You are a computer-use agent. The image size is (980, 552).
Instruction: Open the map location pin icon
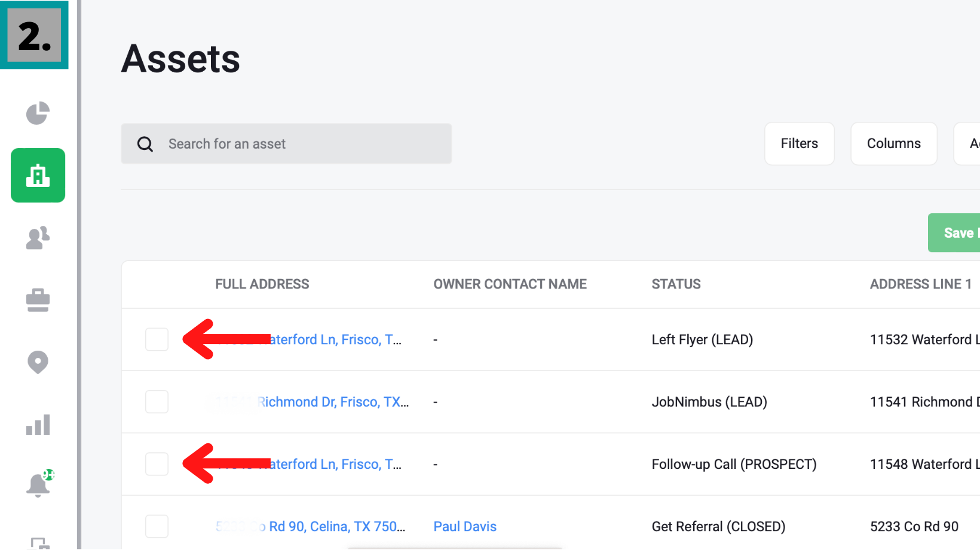pyautogui.click(x=38, y=362)
